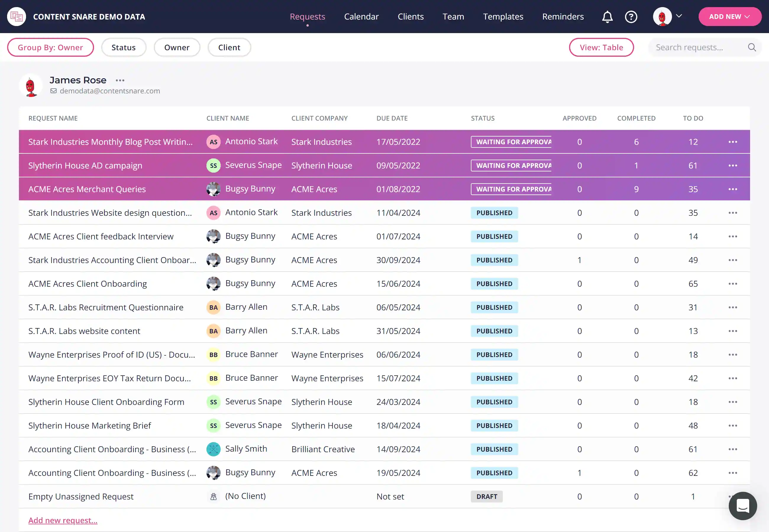769x532 pixels.
Task: Click the Add new request link
Action: [x=63, y=520]
